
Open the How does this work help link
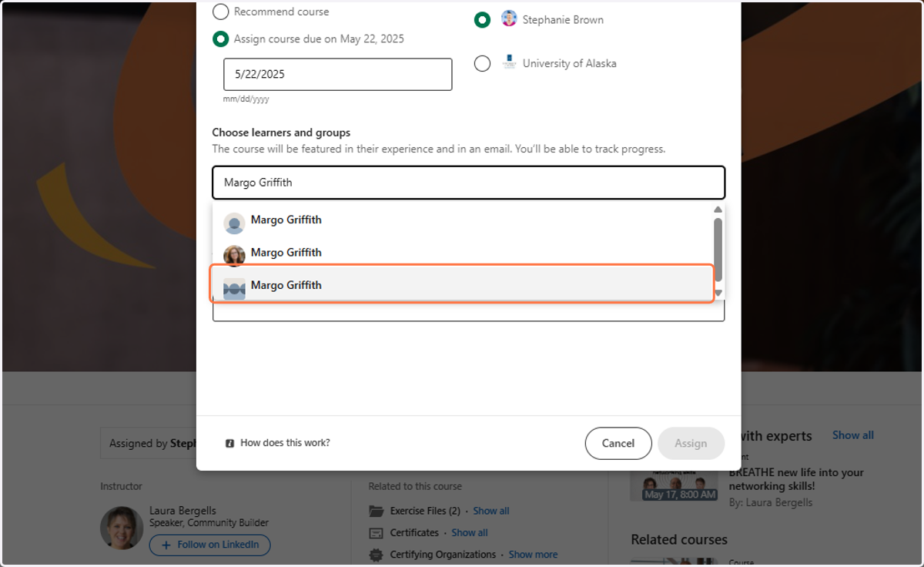click(285, 443)
